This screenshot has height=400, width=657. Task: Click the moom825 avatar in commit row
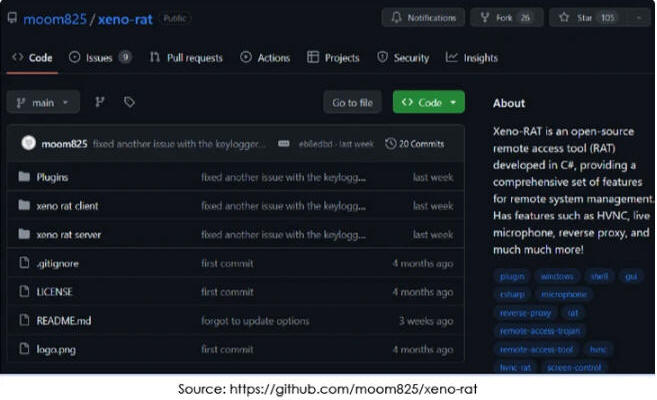28,143
